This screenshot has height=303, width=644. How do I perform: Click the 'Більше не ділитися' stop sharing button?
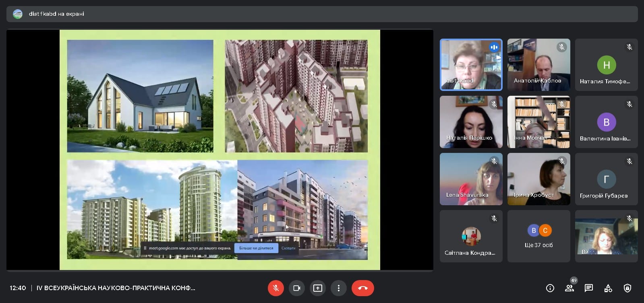[256, 248]
